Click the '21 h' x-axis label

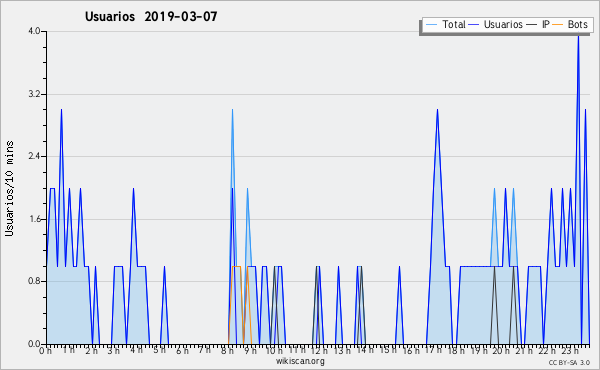click(524, 351)
